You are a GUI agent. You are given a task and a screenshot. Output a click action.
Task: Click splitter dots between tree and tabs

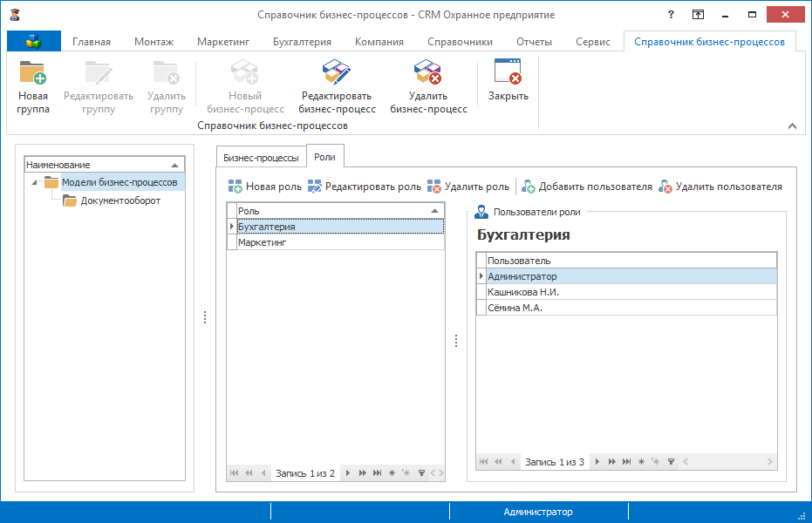coord(205,317)
